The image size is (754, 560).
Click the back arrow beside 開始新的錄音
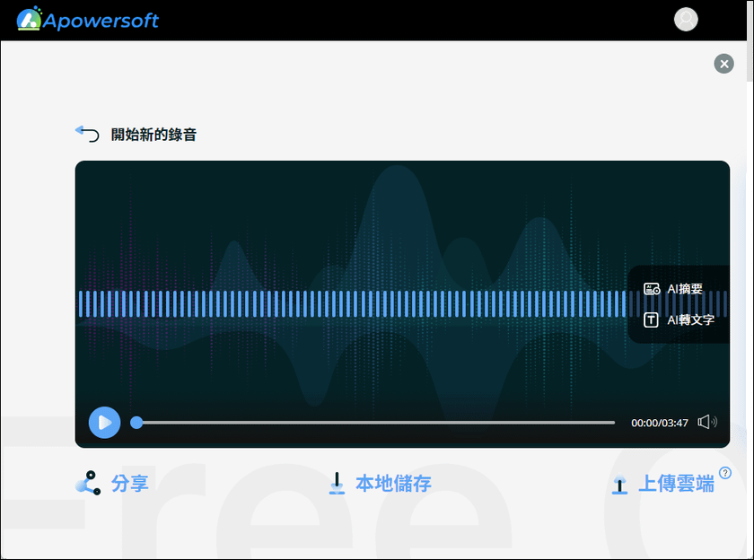click(x=87, y=134)
